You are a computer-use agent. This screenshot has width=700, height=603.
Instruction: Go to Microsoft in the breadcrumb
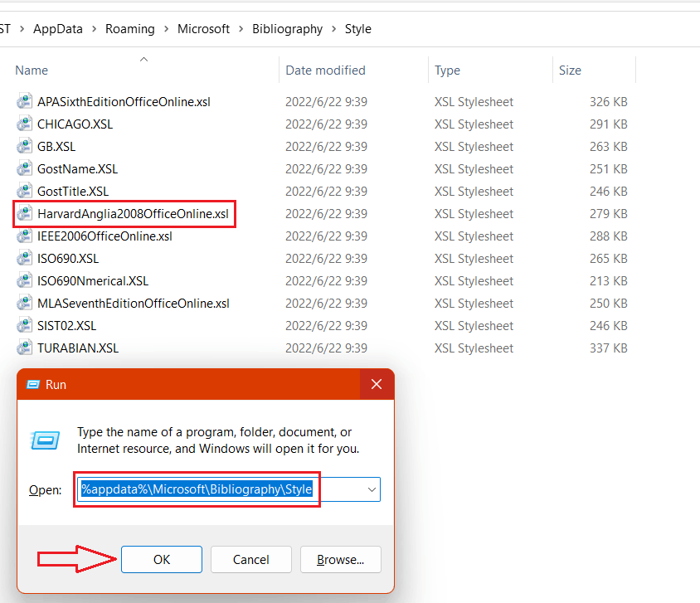click(x=203, y=29)
